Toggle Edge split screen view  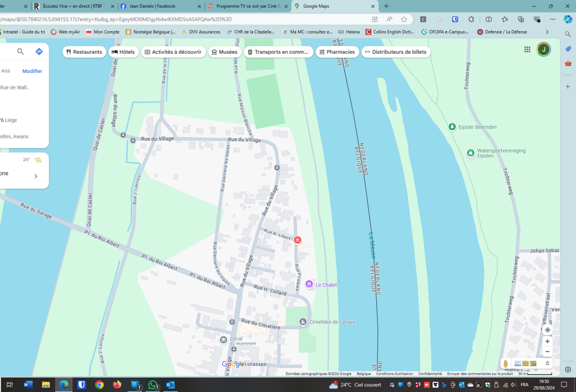pos(489,19)
